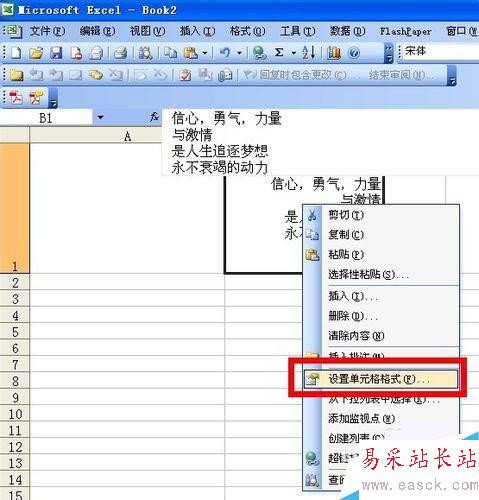Expand the Standard toolbar options arrow
This screenshot has height=500, width=479.
click(389, 53)
